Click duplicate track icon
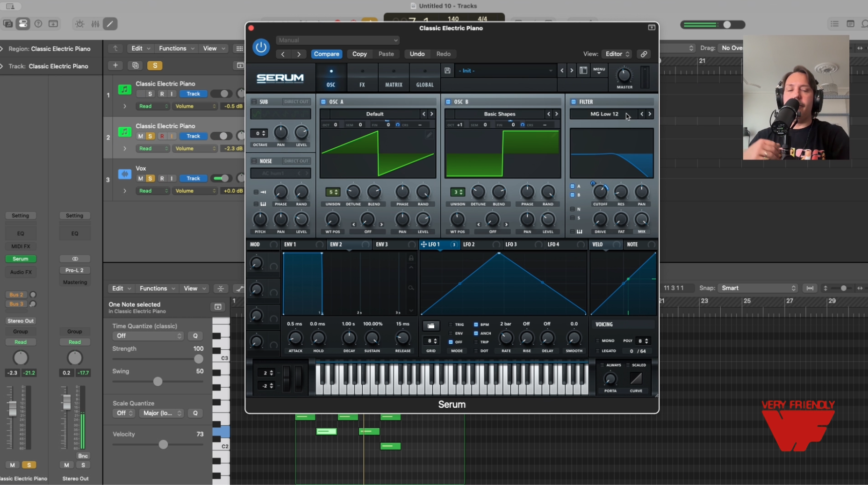This screenshot has width=868, height=485. [x=136, y=65]
